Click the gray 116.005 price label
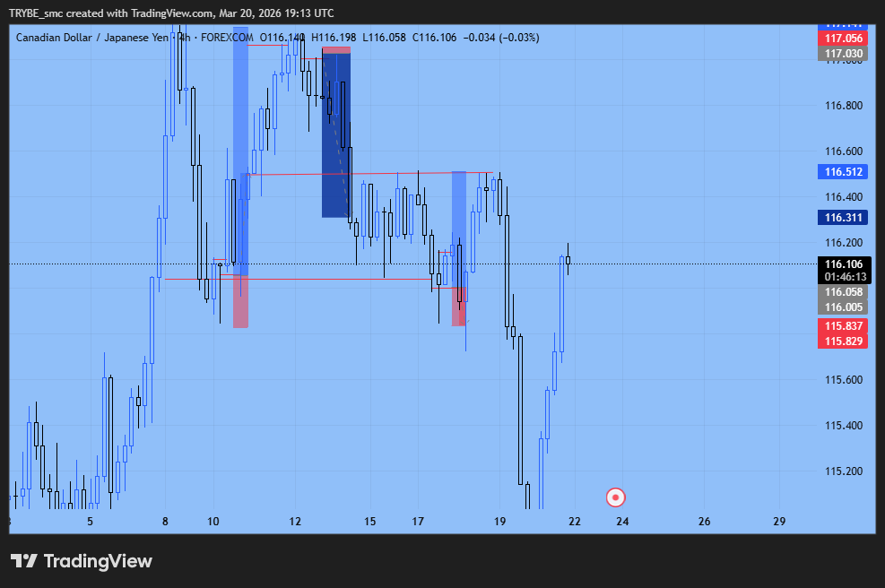This screenshot has height=588, width=885. coord(843,307)
